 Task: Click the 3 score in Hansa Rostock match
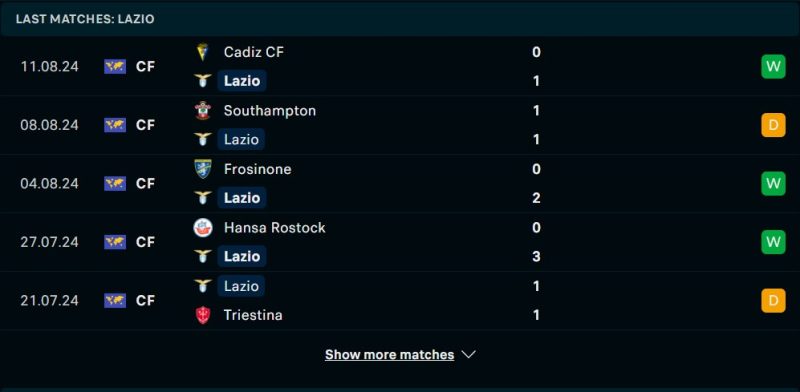536,256
